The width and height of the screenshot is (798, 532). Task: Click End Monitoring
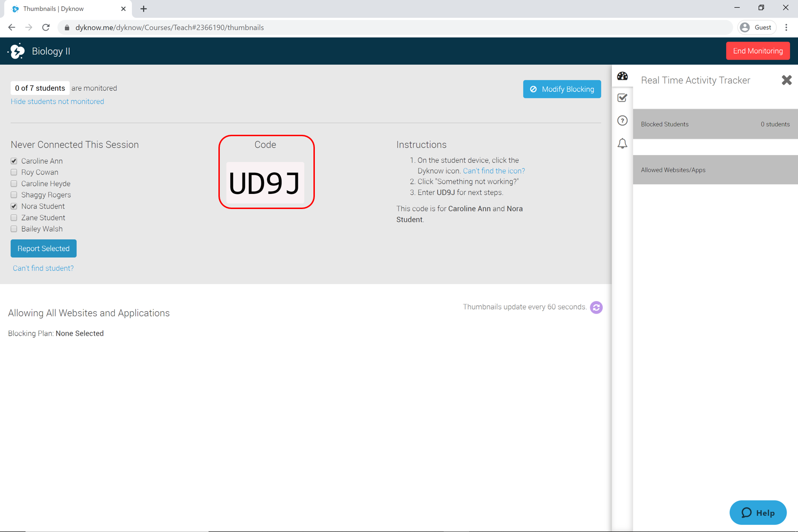coord(757,51)
